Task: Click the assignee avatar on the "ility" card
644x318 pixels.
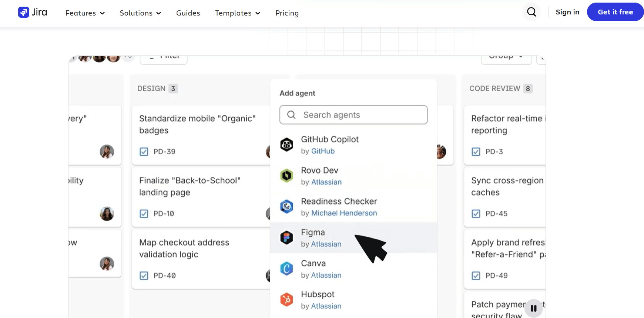Action: (107, 214)
